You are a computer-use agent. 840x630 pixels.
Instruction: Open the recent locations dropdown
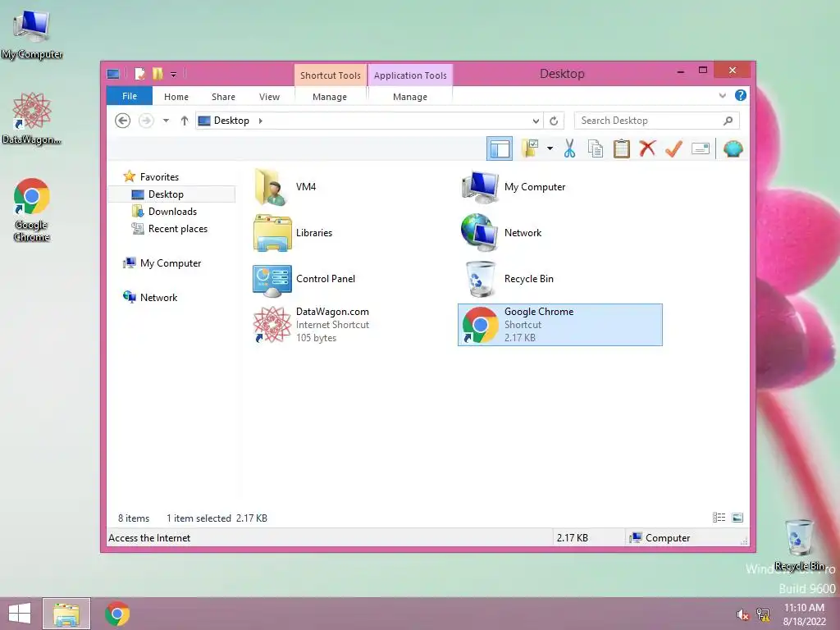pos(166,121)
